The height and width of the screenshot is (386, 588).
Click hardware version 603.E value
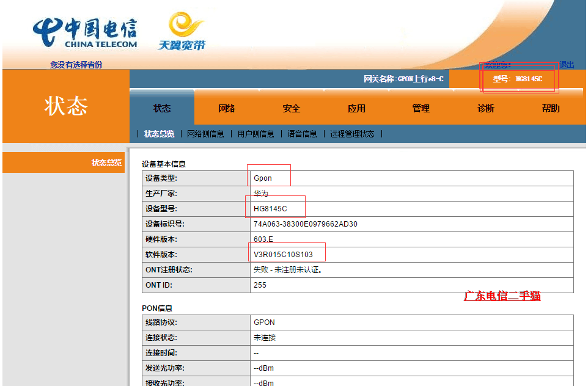tap(263, 239)
